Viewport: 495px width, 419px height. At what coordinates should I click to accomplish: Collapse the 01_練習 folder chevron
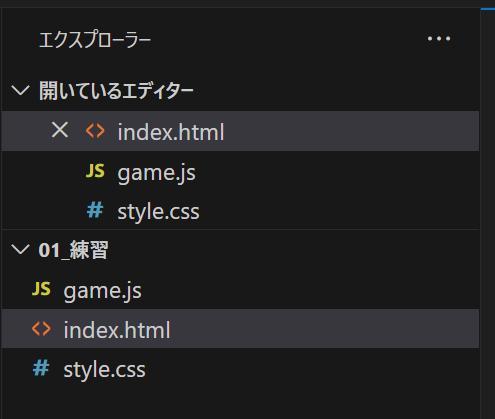(x=20, y=249)
